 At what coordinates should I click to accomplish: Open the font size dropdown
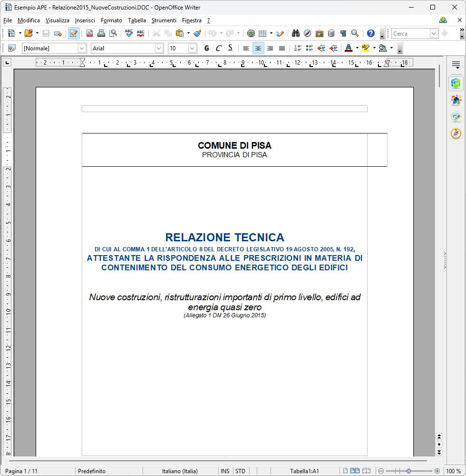[x=192, y=48]
